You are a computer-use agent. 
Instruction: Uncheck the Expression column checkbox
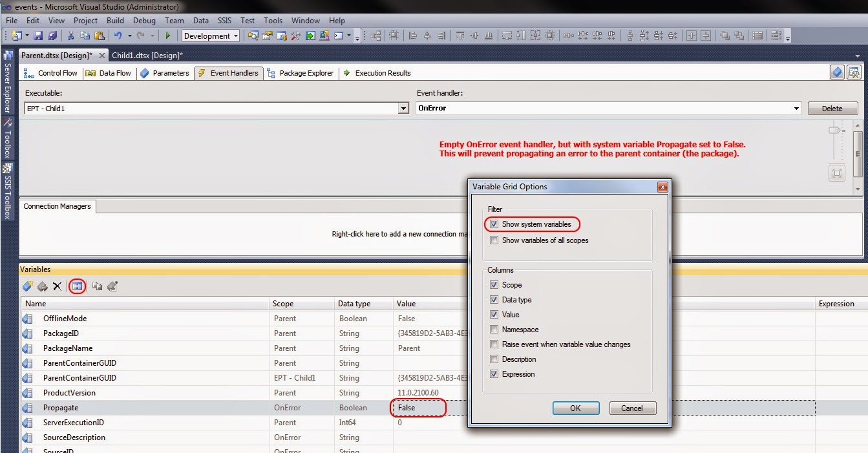(x=494, y=374)
